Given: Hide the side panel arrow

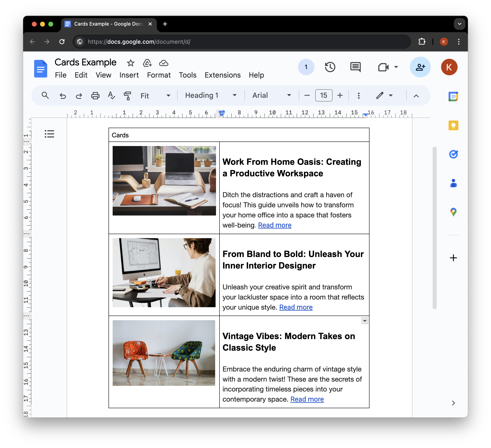Looking at the screenshot, I should coord(453,403).
